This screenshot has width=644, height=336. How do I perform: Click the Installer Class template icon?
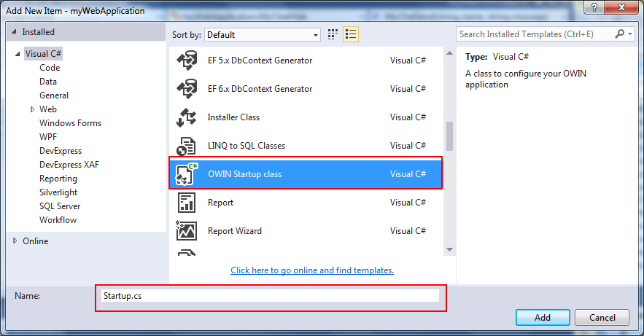(187, 117)
